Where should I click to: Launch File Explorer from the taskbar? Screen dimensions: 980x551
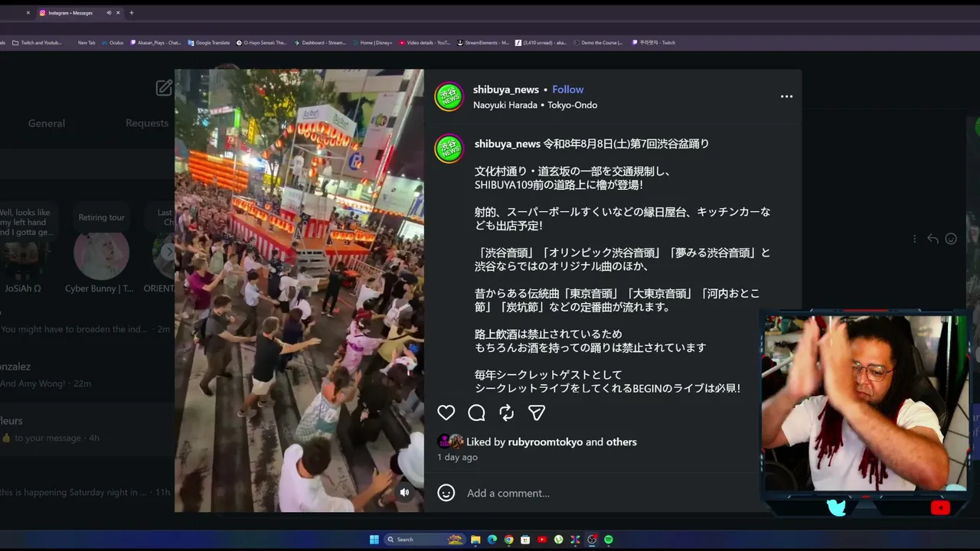475,540
